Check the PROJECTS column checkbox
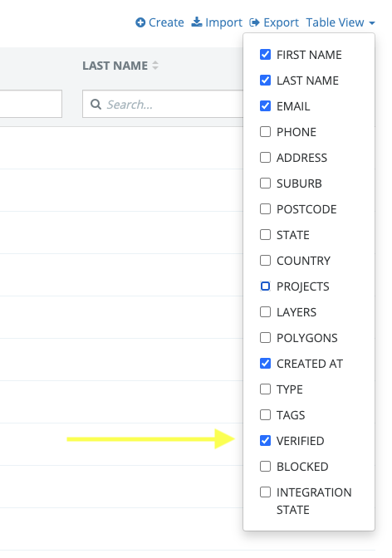Screen dimensions: 392x558 click(265, 286)
